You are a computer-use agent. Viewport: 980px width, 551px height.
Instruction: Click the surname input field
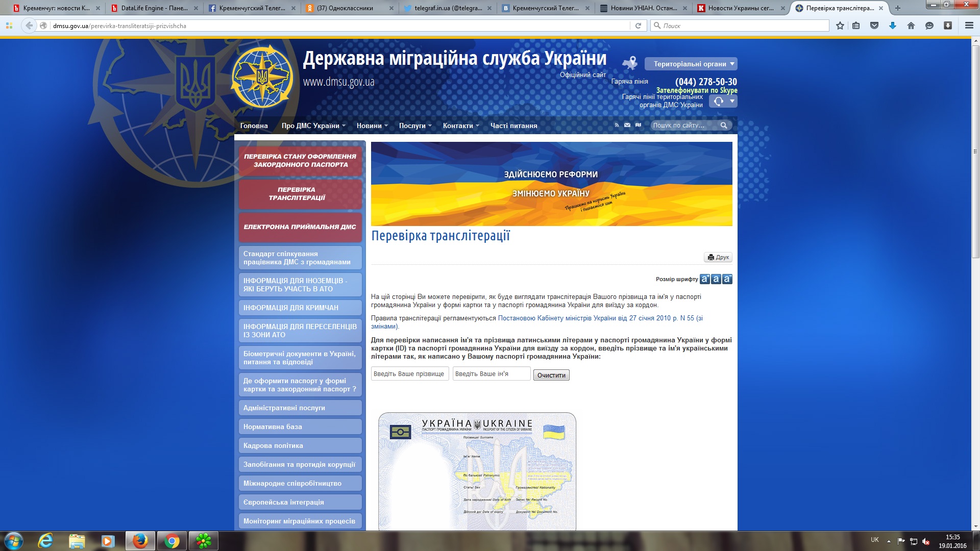point(409,374)
